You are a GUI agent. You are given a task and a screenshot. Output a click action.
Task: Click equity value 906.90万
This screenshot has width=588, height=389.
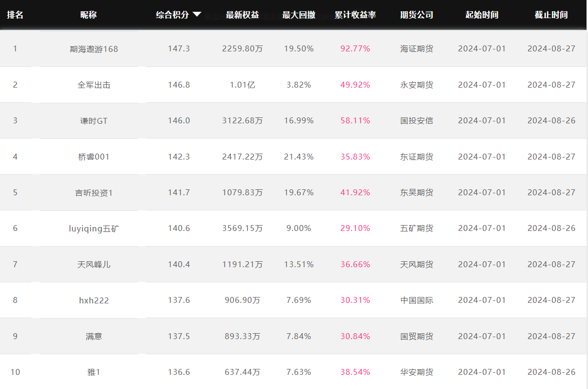coord(243,300)
